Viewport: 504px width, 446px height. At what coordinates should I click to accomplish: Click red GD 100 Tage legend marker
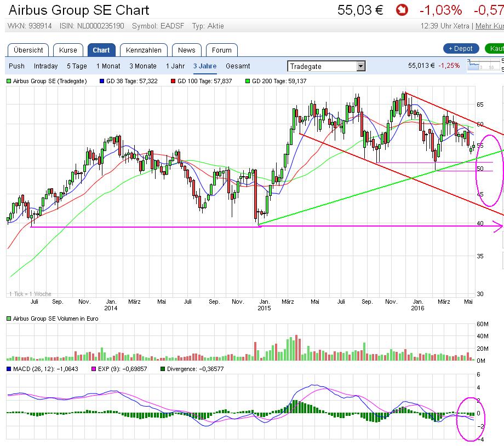pyautogui.click(x=173, y=81)
